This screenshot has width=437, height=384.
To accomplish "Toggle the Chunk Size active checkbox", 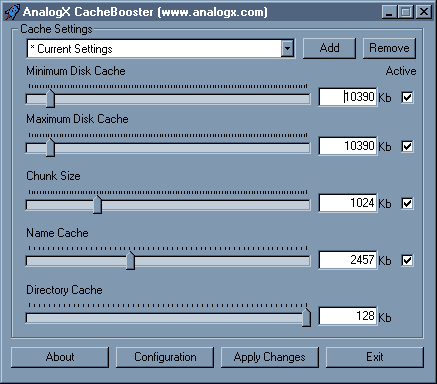I will (407, 203).
